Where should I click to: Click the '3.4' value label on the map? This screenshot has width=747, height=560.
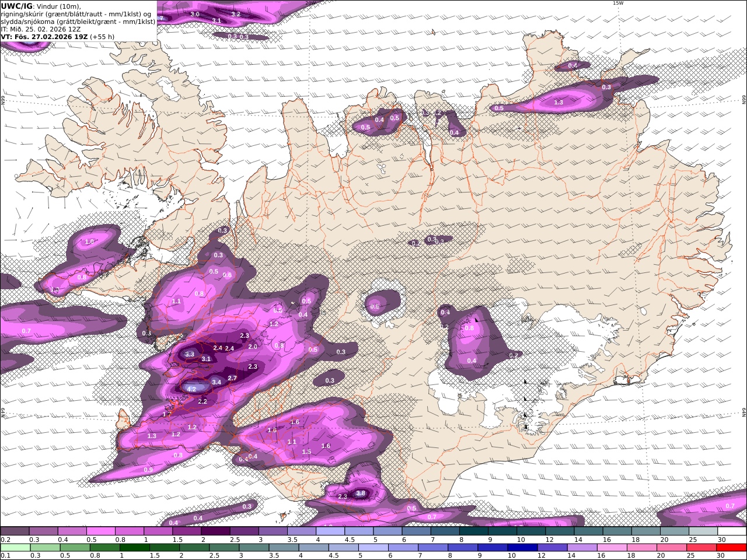click(x=217, y=382)
